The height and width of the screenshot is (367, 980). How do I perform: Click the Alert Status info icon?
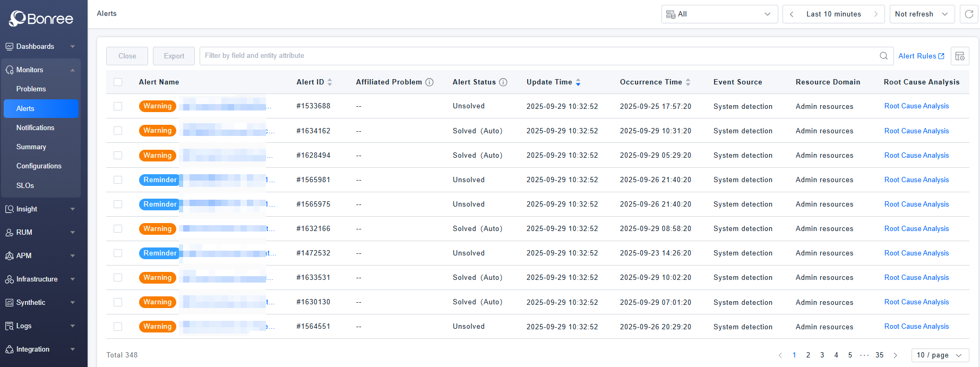503,82
